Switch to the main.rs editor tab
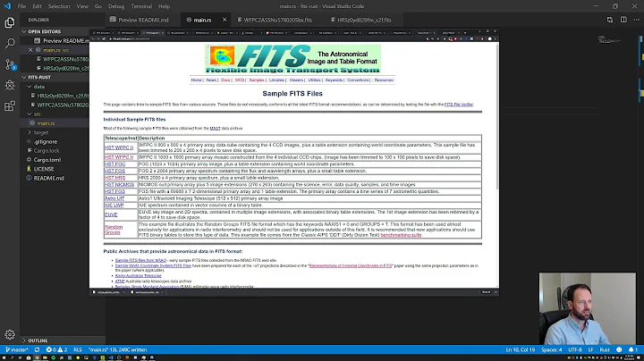 pyautogui.click(x=202, y=20)
